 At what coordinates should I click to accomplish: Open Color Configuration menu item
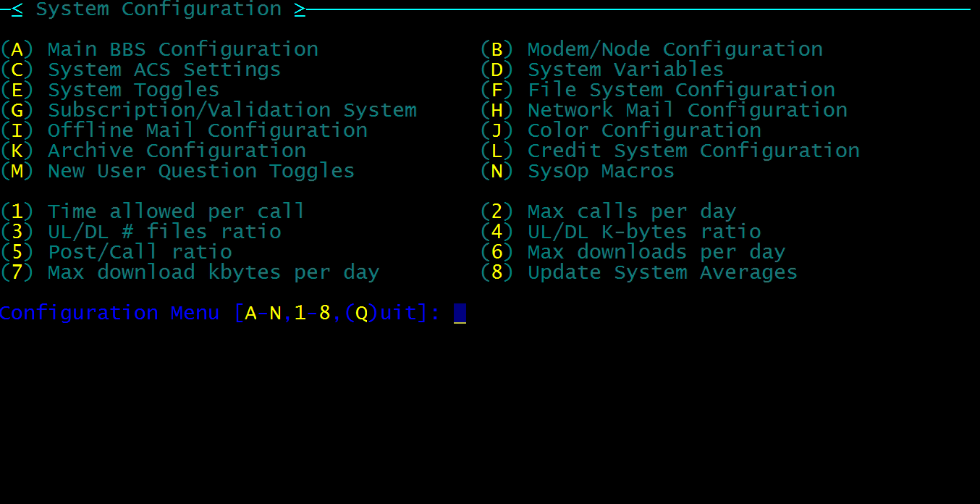pyautogui.click(x=621, y=130)
